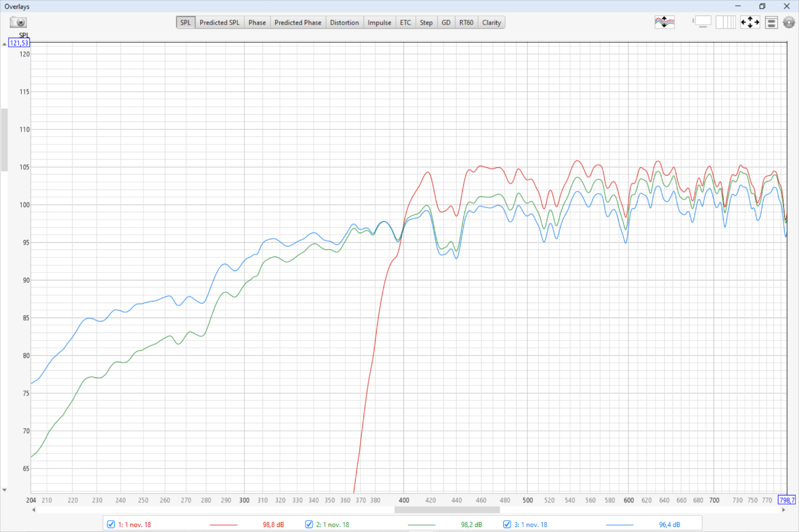799x532 pixels.
Task: Open the graph controls panel icon
Action: (771, 22)
